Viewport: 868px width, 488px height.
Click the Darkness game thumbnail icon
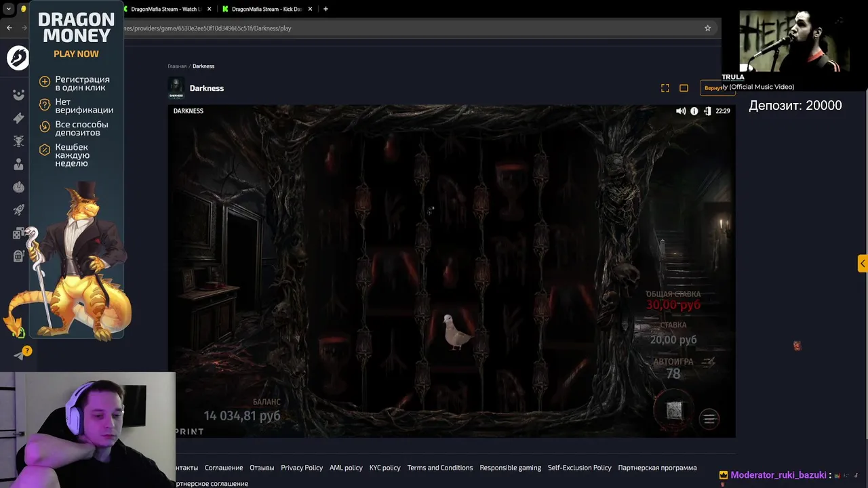coord(176,88)
